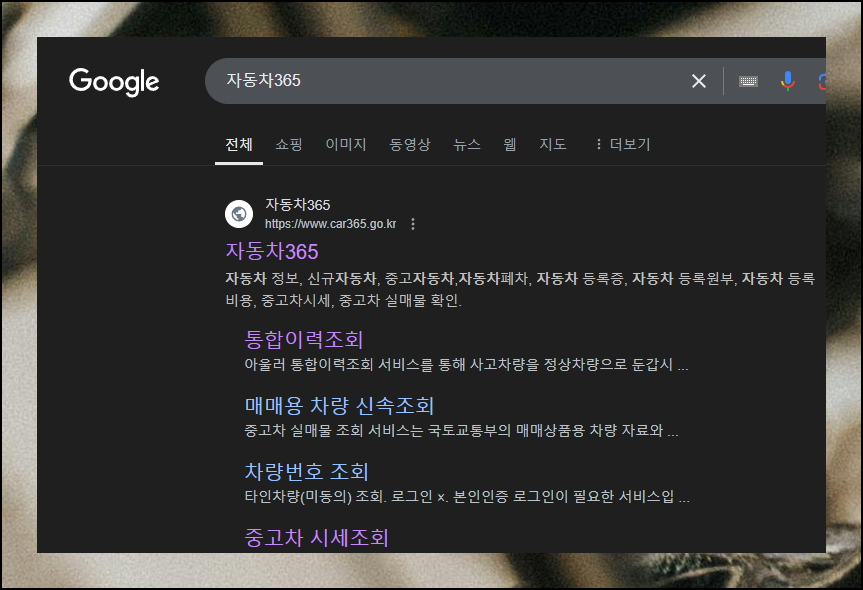Viewport: 863px width, 590px height.
Task: Switch to the 이미지 tab
Action: coord(346,144)
